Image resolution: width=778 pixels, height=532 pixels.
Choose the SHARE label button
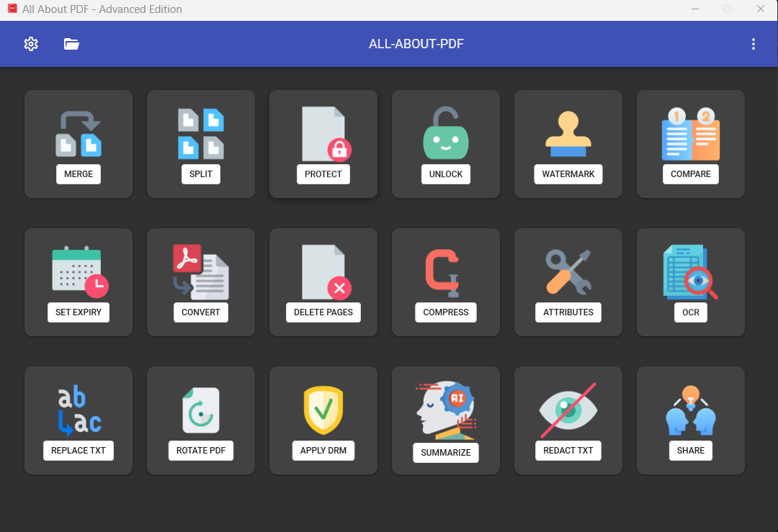[691, 451]
